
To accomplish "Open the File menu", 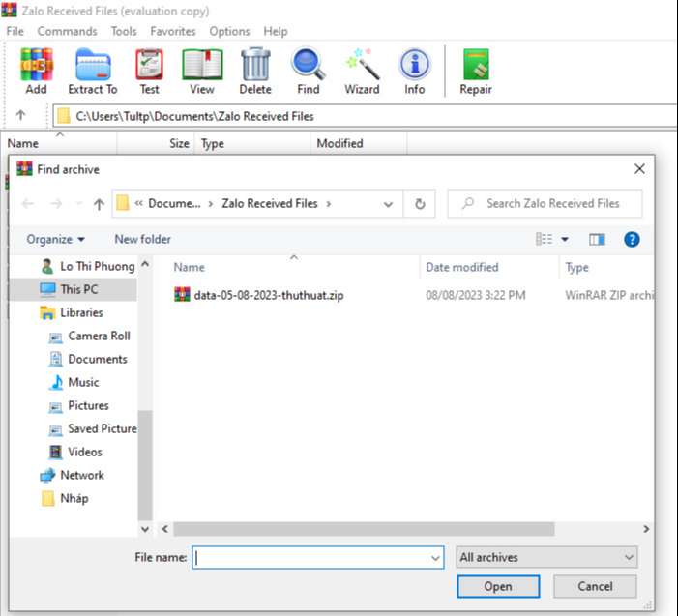I will pyautogui.click(x=15, y=32).
